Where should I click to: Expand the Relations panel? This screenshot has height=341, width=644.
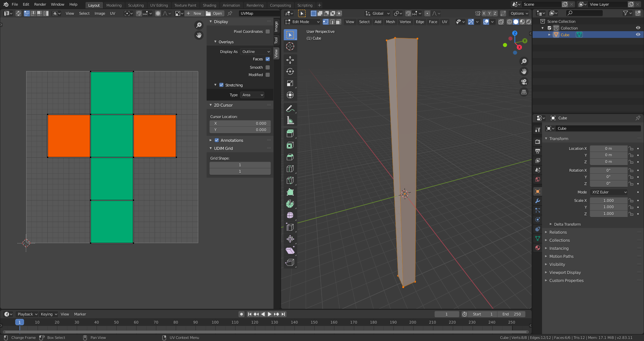pyautogui.click(x=558, y=232)
